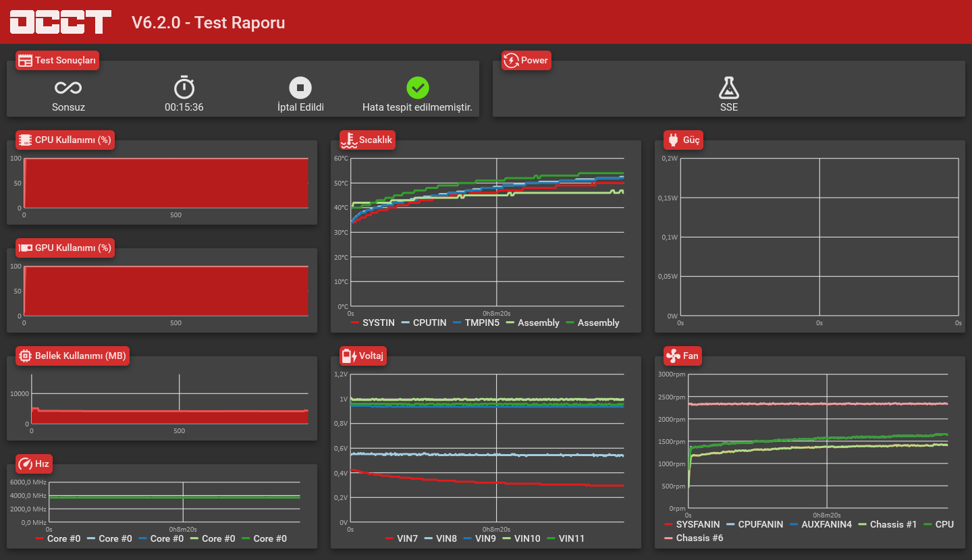Screen dimensions: 972x560
Task: Click the SSE flask icon
Action: (x=729, y=88)
